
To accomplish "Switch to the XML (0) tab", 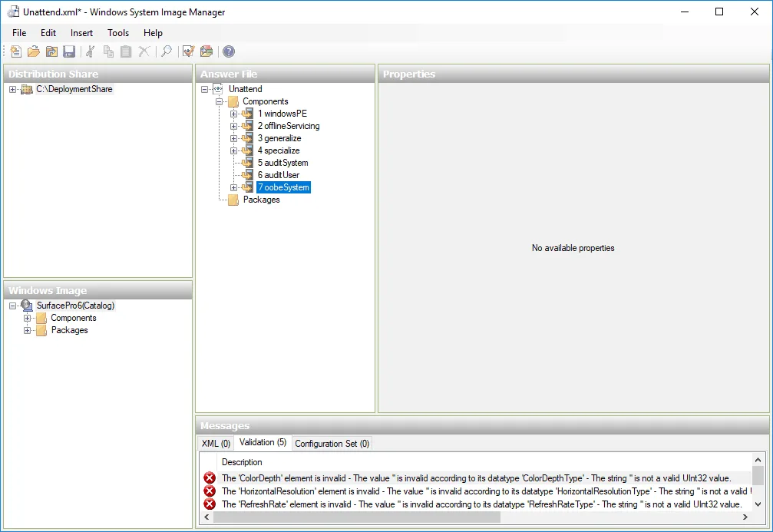I will point(216,443).
